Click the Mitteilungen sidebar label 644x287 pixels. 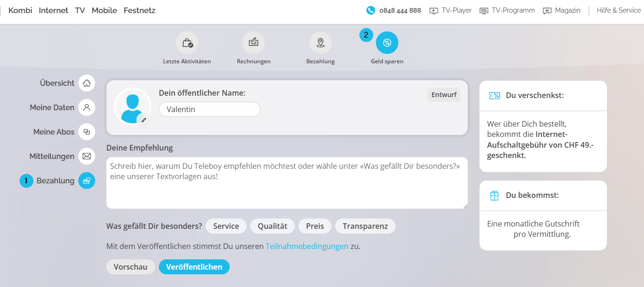pyautogui.click(x=52, y=156)
